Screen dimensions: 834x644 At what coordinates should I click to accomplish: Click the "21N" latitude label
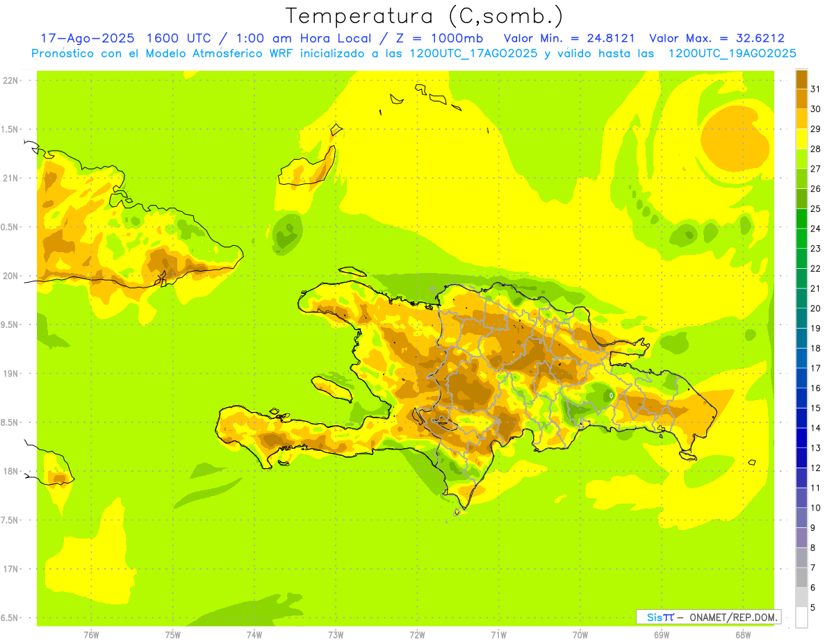click(x=10, y=179)
